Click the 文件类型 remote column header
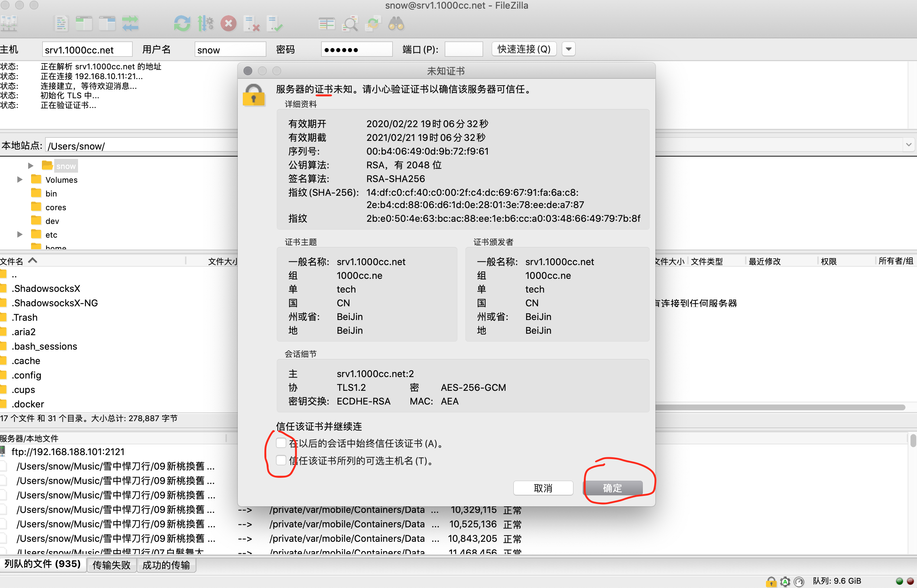917x588 pixels. 717,261
